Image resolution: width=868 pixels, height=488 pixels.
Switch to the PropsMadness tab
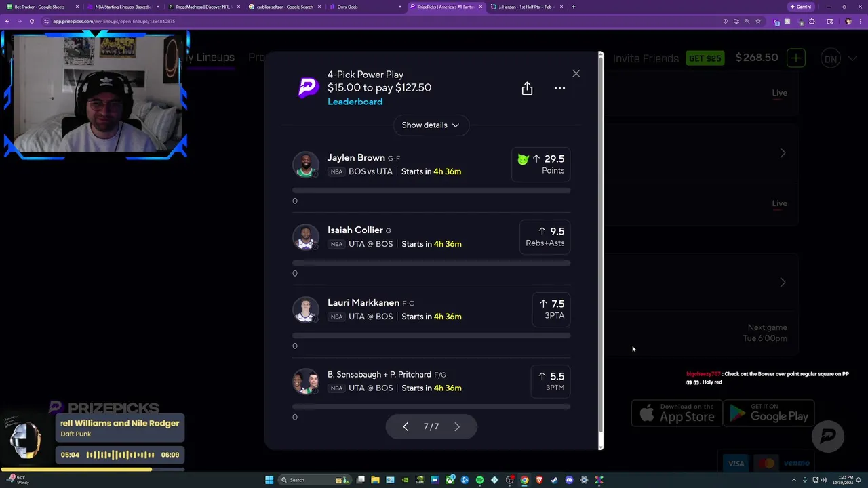pos(204,7)
